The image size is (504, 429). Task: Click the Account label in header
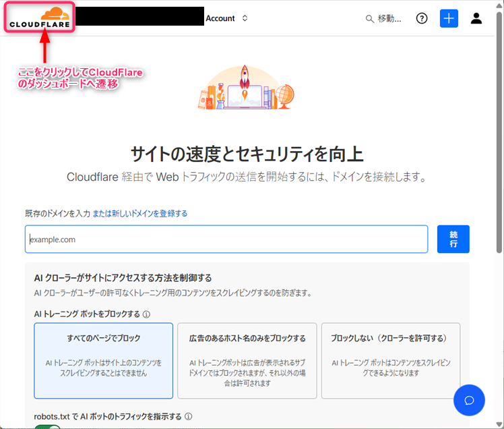220,19
